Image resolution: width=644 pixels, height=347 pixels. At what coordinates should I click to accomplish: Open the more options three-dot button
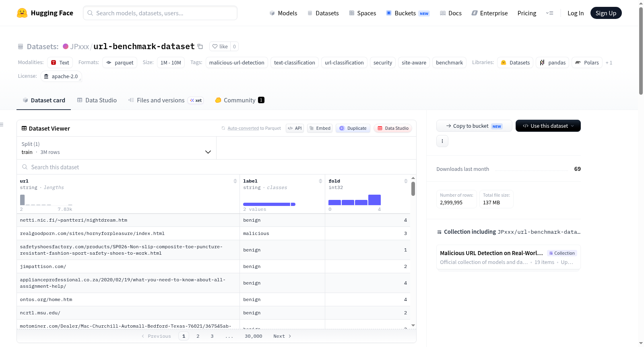pos(442,141)
